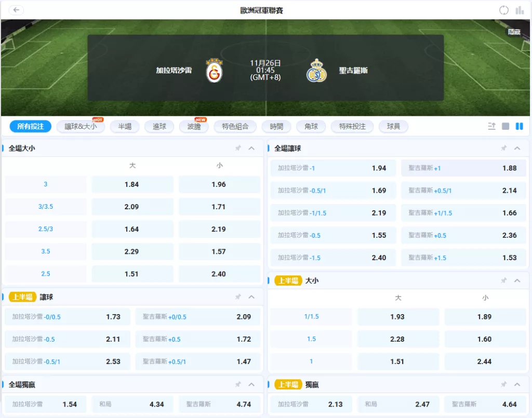
Task: Click the collapse-all markets sort icon
Action: point(491,126)
